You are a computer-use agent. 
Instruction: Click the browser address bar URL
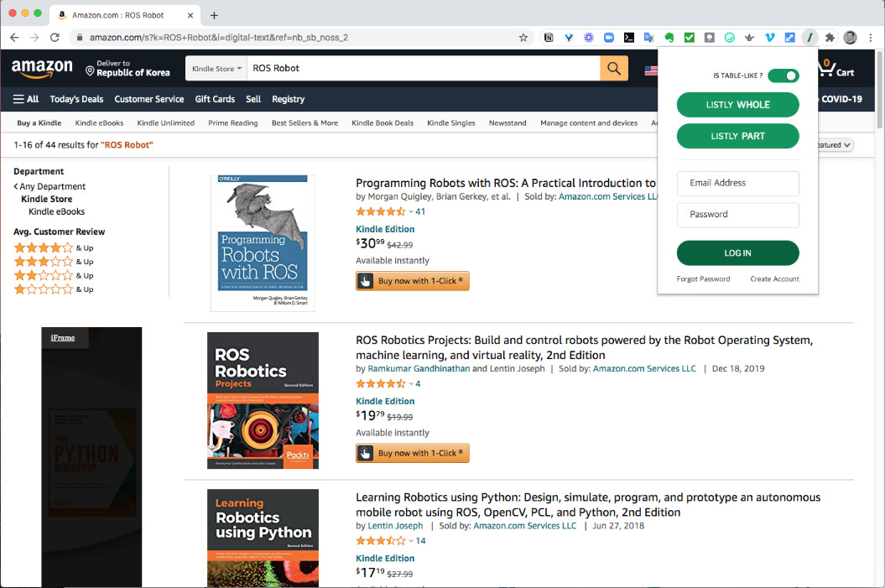[x=219, y=38]
